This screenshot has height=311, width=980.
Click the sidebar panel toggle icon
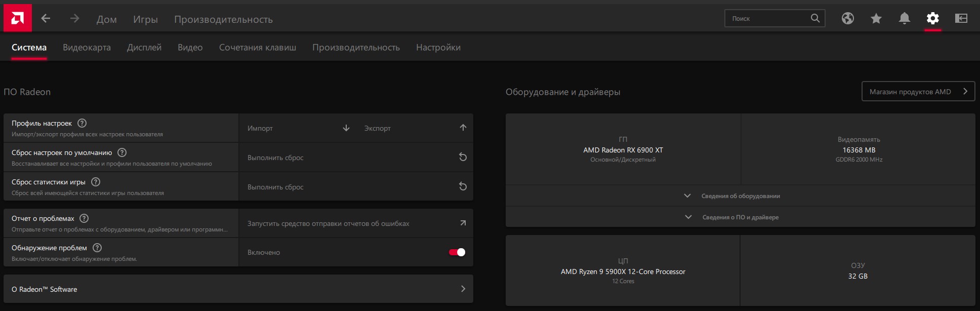tap(961, 19)
